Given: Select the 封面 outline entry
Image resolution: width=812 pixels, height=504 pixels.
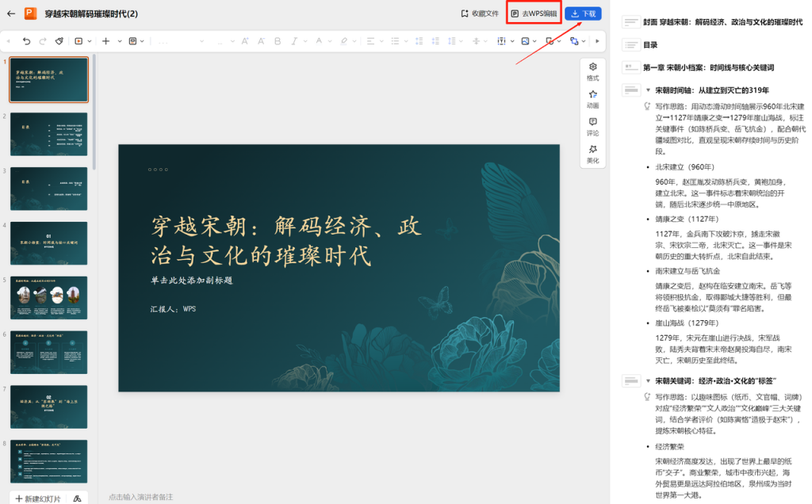Looking at the screenshot, I should pos(723,21).
